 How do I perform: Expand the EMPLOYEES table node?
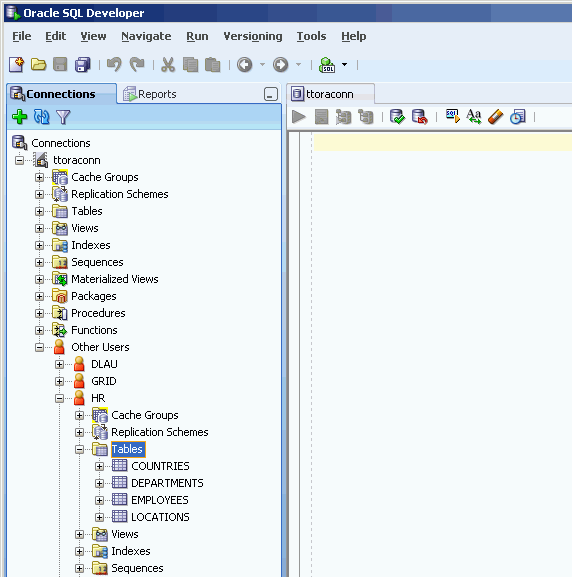tap(99, 500)
